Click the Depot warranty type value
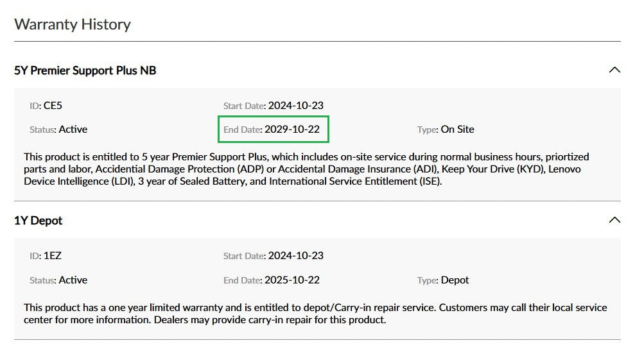644x354 pixels. click(455, 280)
